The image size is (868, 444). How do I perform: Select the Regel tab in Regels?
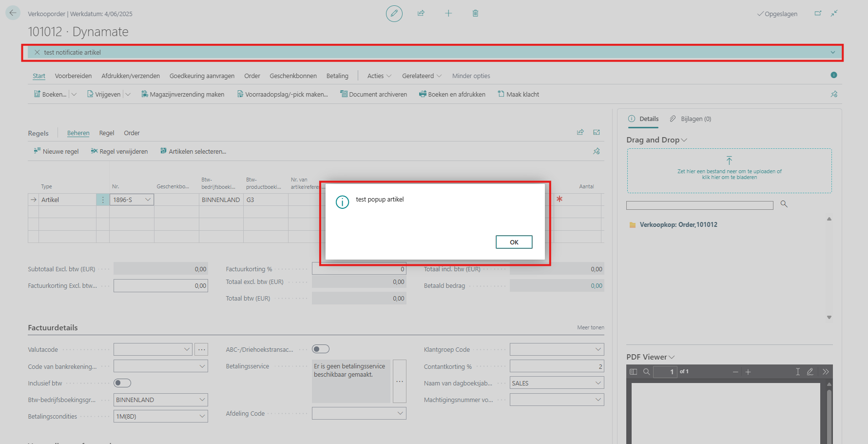(107, 133)
